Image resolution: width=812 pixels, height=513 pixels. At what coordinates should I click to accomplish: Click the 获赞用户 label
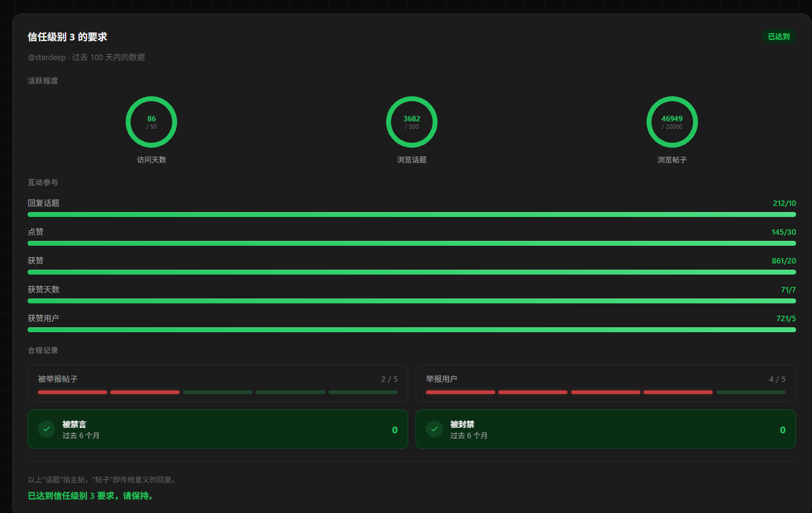click(x=44, y=319)
